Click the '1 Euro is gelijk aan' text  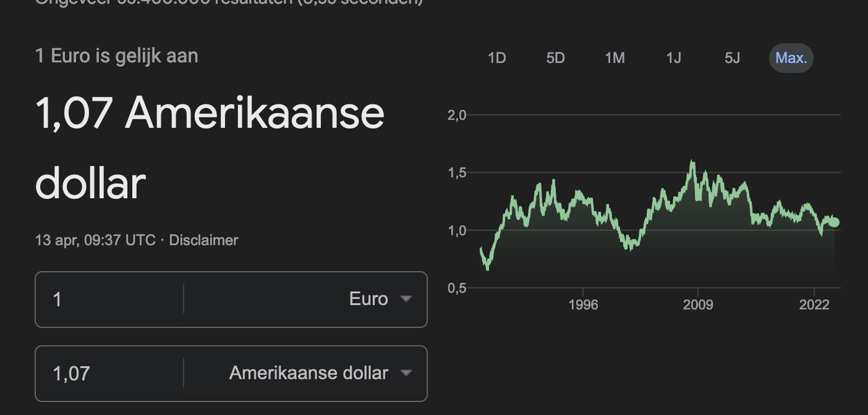click(117, 56)
